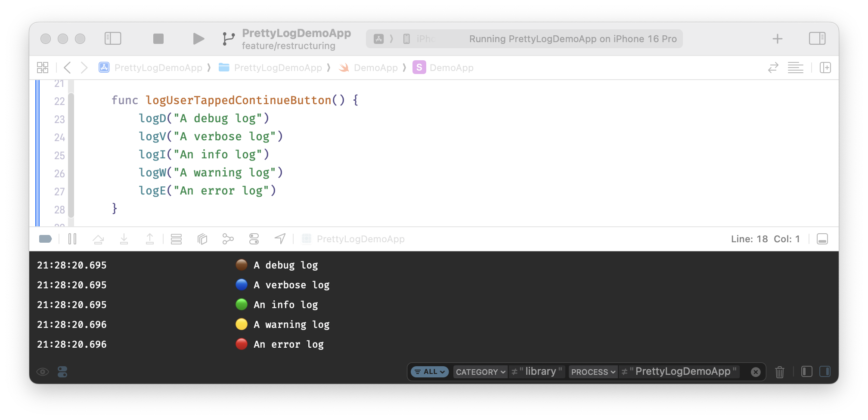Open Environment Overrides in debug bar
868x420 pixels.
click(254, 239)
